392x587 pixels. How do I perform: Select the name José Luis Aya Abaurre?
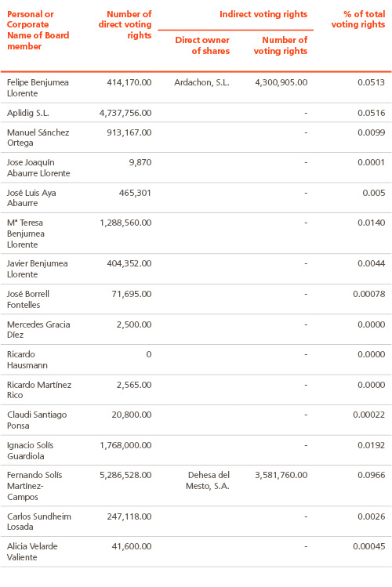(31, 197)
